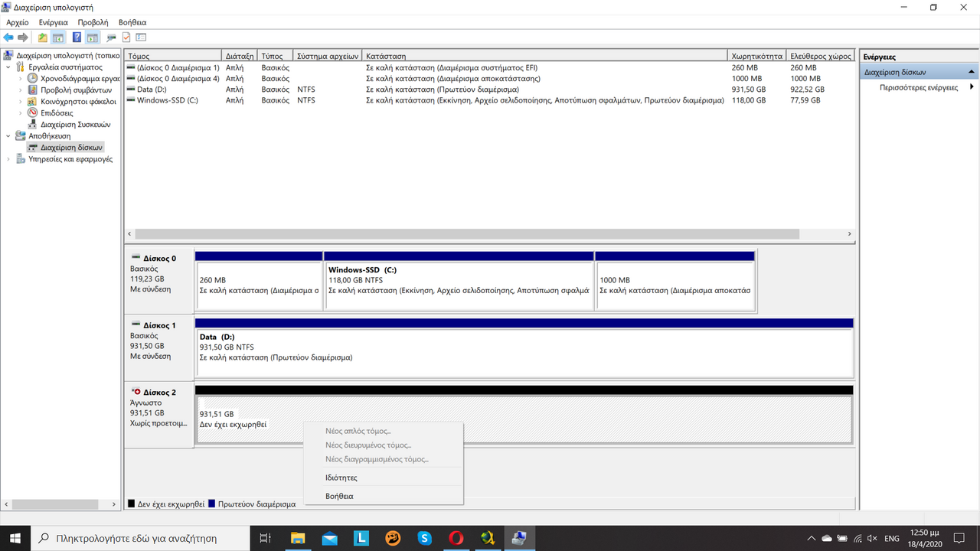This screenshot has height=551, width=980.
Task: Select Windows-SSD (C:) partition block
Action: pos(459,281)
